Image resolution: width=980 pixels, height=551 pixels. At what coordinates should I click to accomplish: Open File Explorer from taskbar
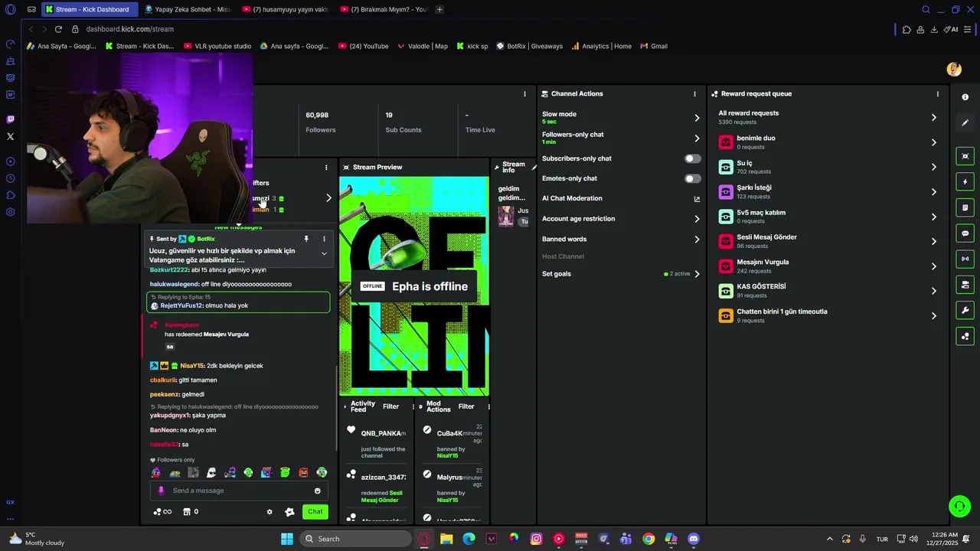[446, 539]
